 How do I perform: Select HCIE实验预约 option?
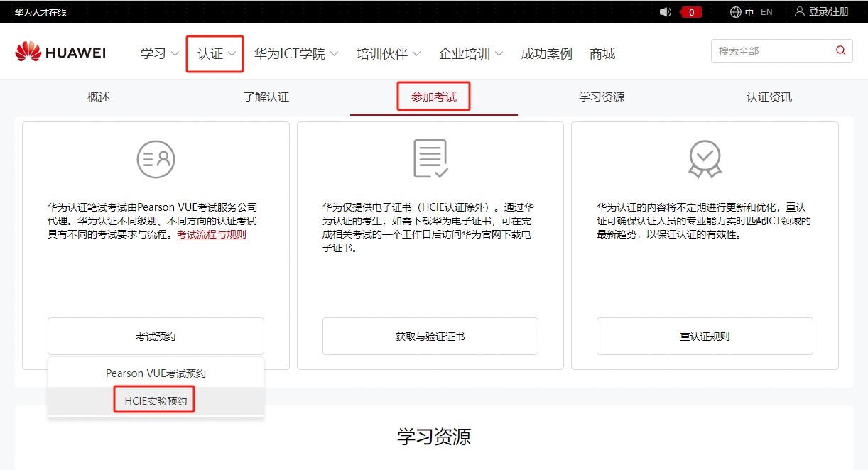156,401
